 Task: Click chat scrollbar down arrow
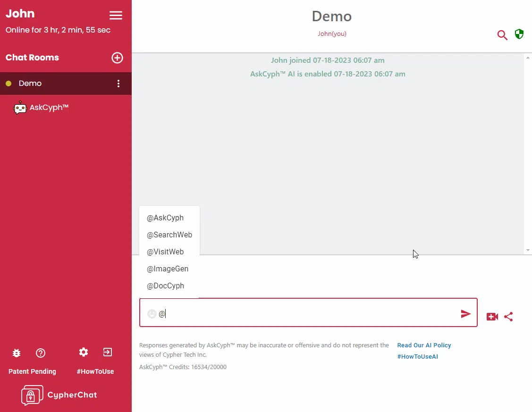528,250
